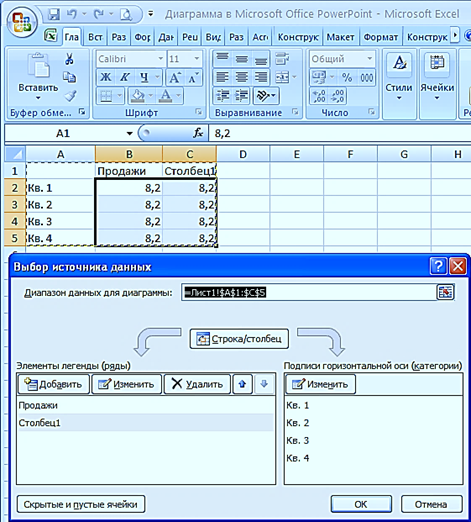471x522 pixels.
Task: Click the Format Painter brush icon
Action: pos(70,96)
